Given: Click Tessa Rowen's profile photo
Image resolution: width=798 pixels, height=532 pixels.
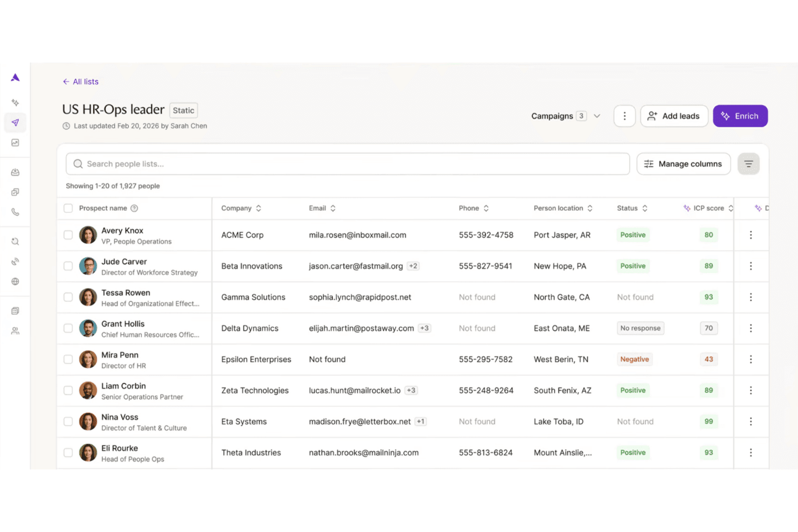Looking at the screenshot, I should (88, 297).
